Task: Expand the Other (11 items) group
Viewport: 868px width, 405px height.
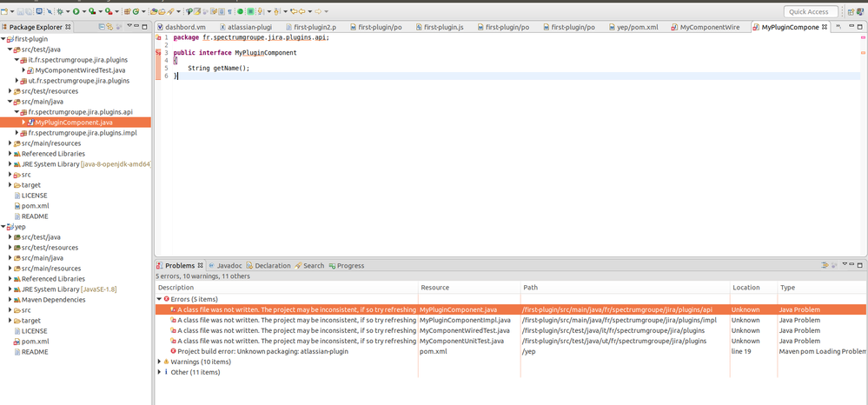Action: (159, 372)
